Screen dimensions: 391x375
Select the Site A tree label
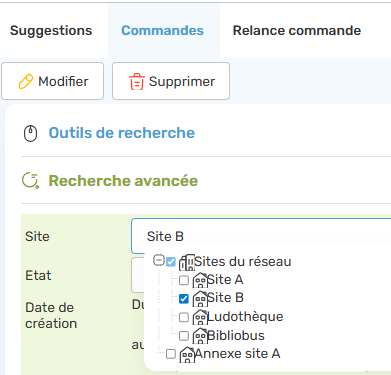point(225,280)
